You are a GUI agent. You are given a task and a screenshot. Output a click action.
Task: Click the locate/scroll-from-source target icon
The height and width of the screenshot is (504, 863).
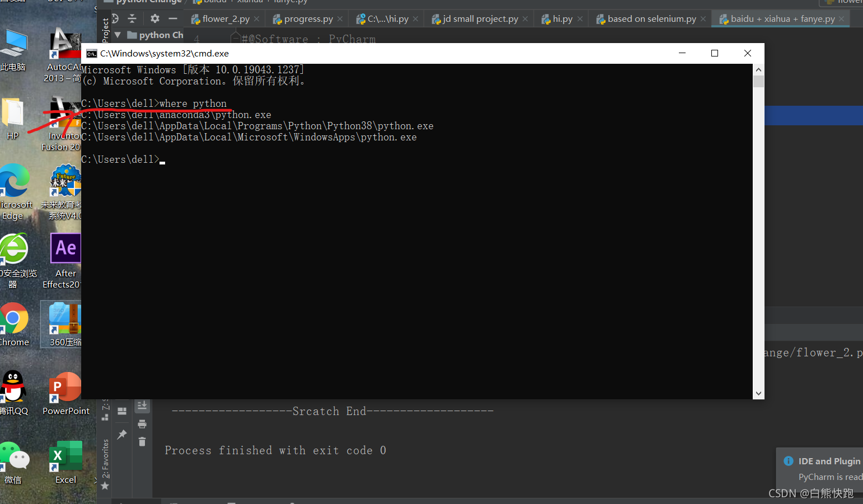click(x=115, y=18)
